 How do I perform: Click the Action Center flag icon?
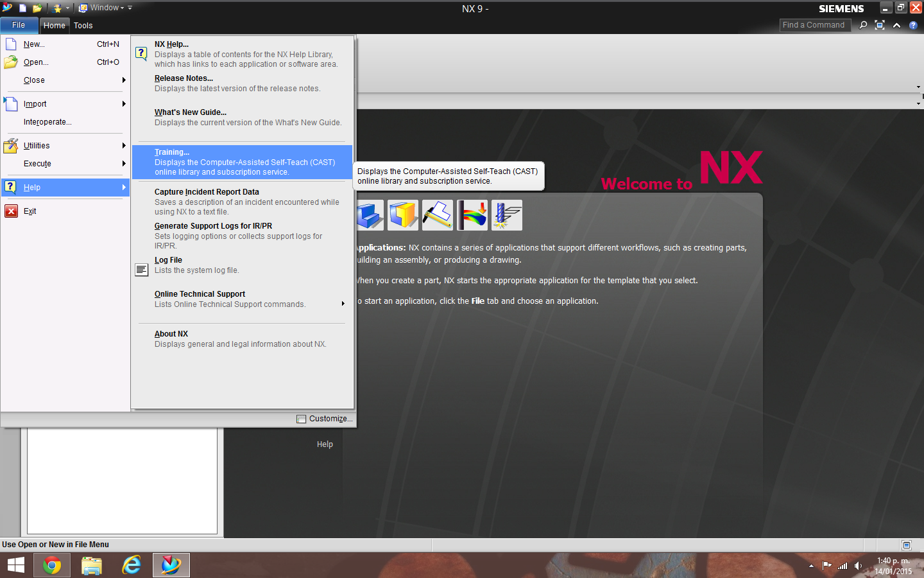pos(826,566)
